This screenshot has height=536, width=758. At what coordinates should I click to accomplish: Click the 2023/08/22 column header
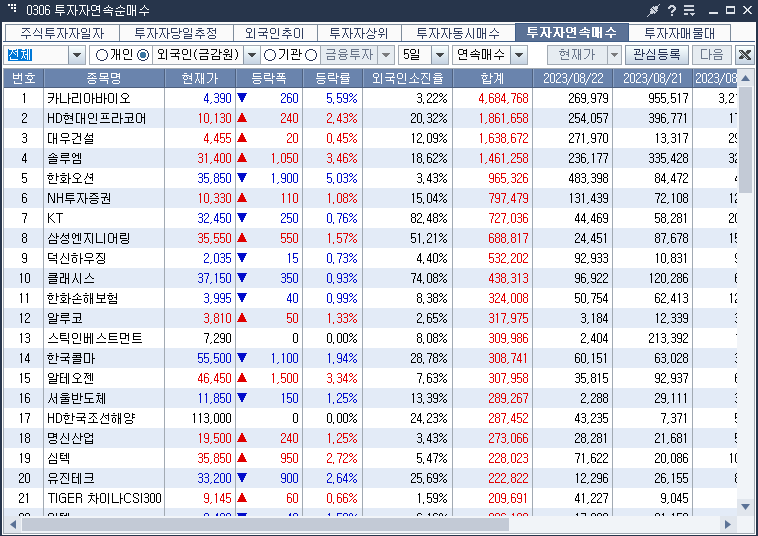[x=573, y=78]
